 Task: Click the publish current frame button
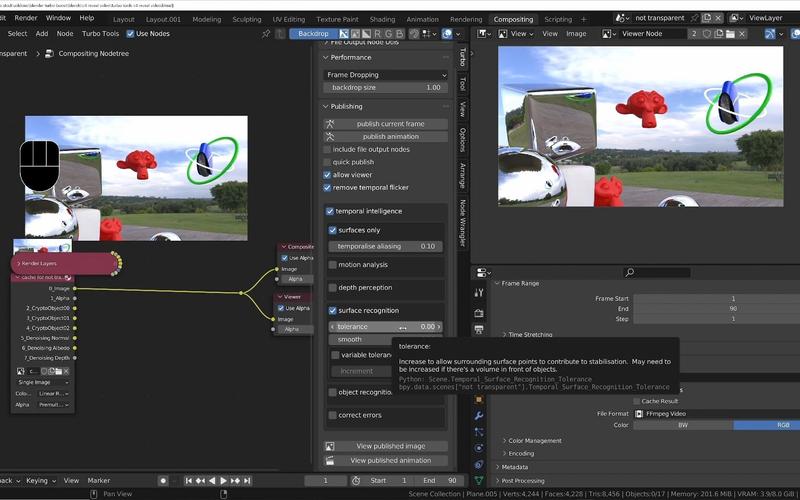(386, 123)
